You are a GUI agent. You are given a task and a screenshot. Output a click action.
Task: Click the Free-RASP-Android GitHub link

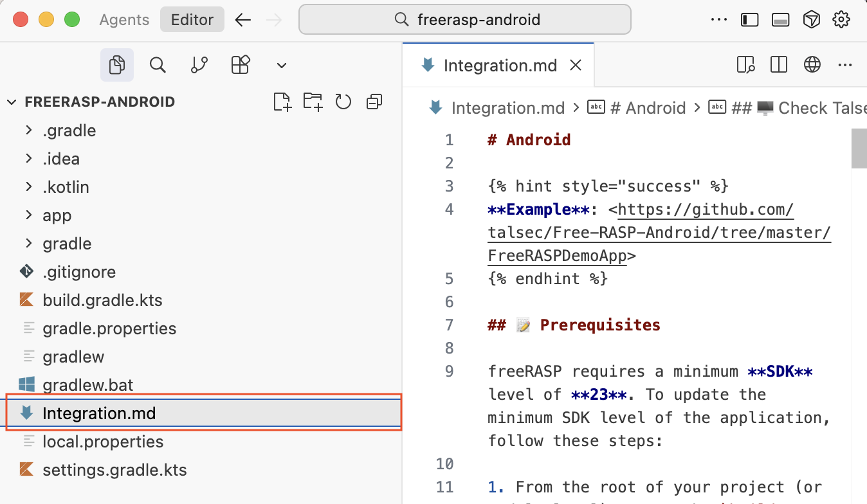coord(659,233)
